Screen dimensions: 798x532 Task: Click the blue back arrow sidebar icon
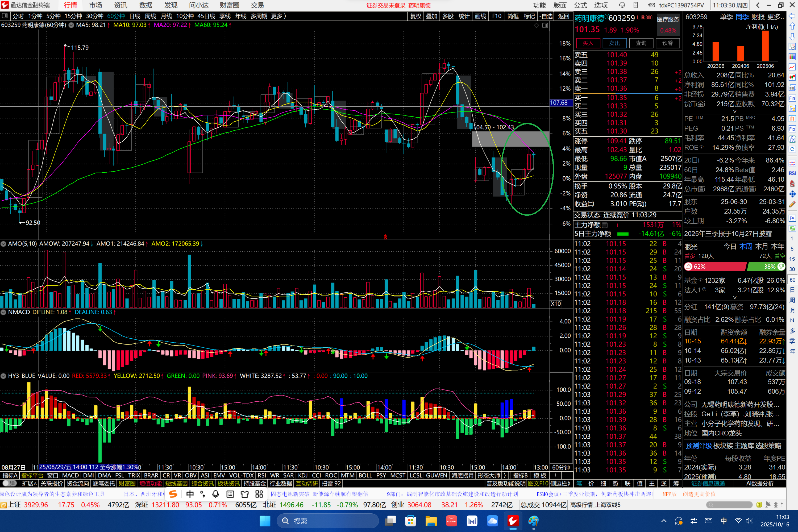point(792,16)
